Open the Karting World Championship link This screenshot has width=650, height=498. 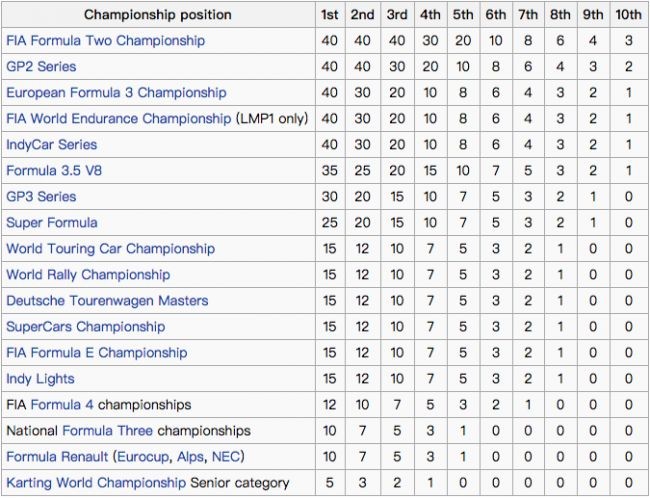pyautogui.click(x=96, y=483)
